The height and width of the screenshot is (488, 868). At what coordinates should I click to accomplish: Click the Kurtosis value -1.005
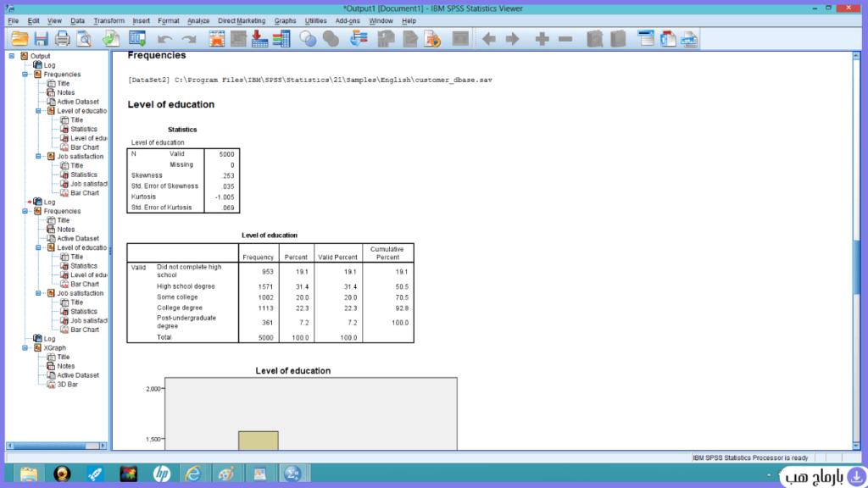225,197
